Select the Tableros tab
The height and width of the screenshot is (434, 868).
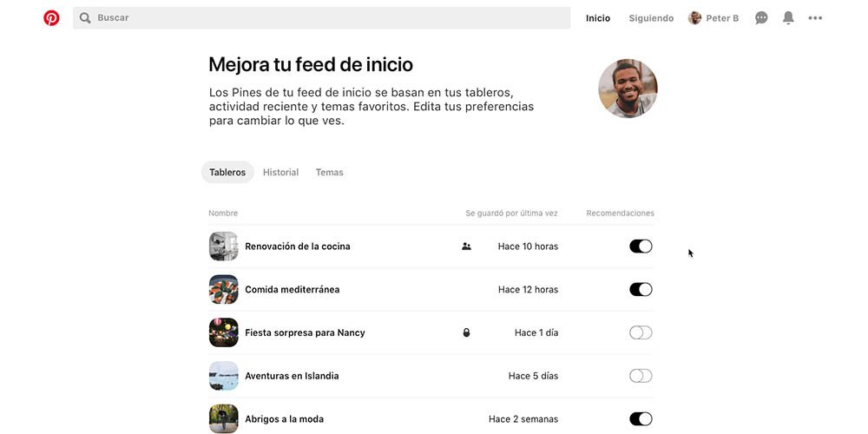click(227, 172)
